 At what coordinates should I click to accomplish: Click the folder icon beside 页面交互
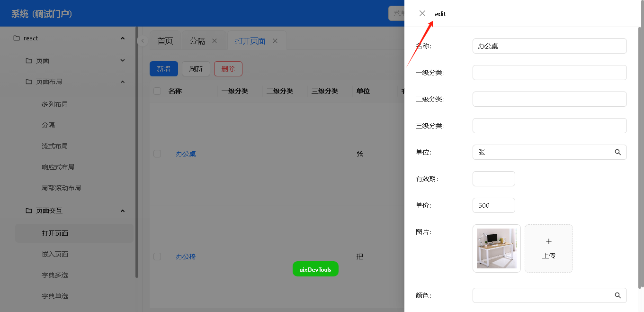(29, 211)
